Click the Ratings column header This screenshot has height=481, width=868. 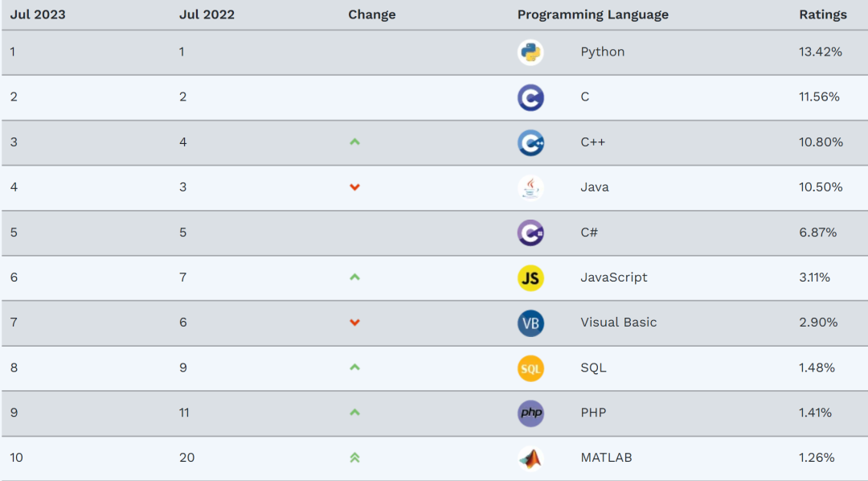822,14
